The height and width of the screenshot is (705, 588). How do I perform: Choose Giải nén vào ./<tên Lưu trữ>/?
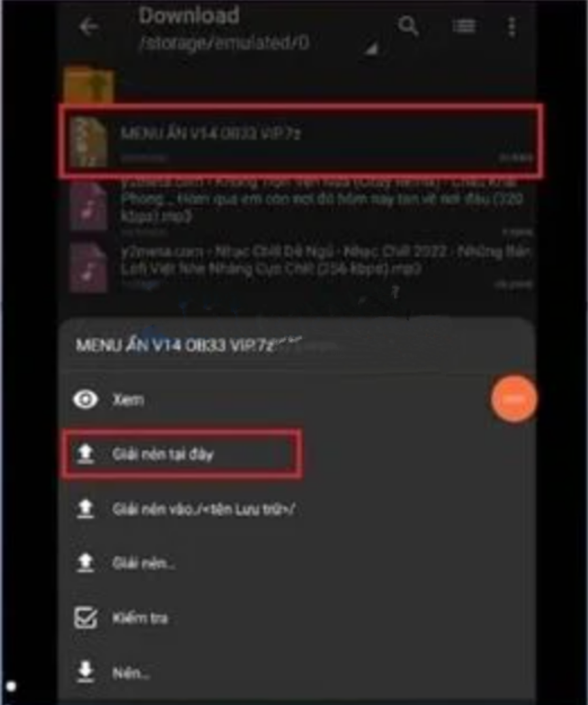point(204,509)
